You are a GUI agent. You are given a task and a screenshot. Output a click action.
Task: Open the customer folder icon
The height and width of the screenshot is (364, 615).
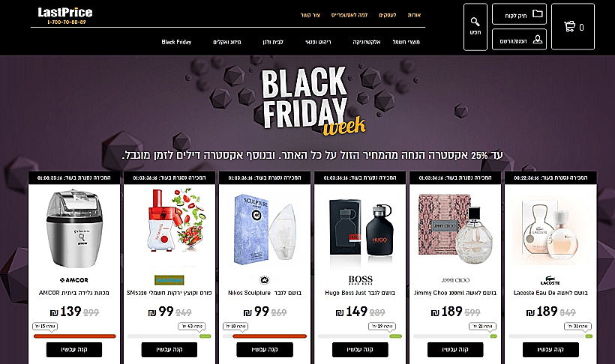[x=537, y=14]
